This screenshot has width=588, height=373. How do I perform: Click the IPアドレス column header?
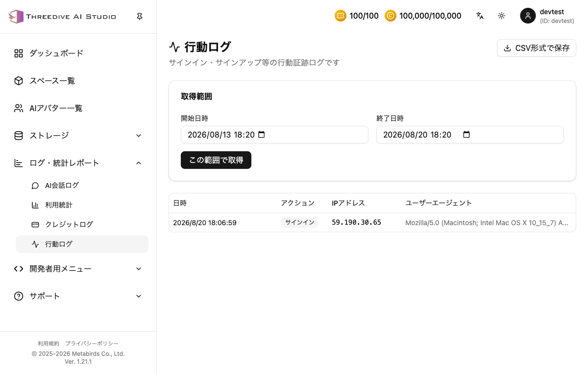pyautogui.click(x=348, y=203)
